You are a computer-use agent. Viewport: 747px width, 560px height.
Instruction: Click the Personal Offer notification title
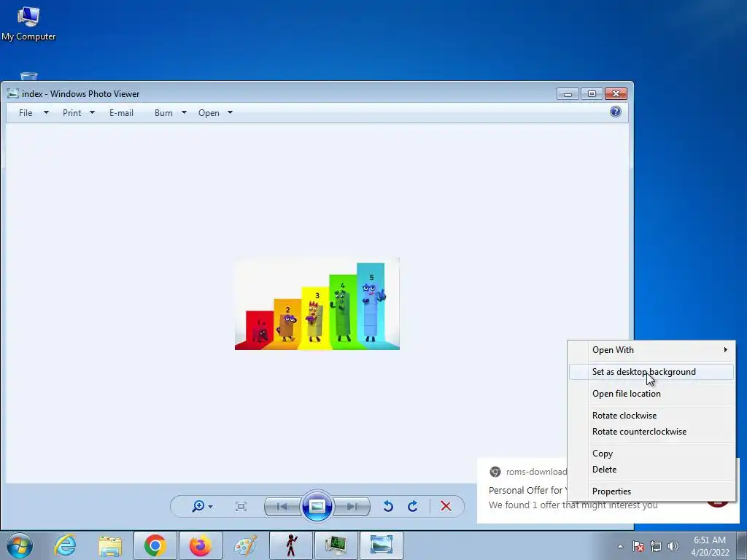[x=528, y=491]
